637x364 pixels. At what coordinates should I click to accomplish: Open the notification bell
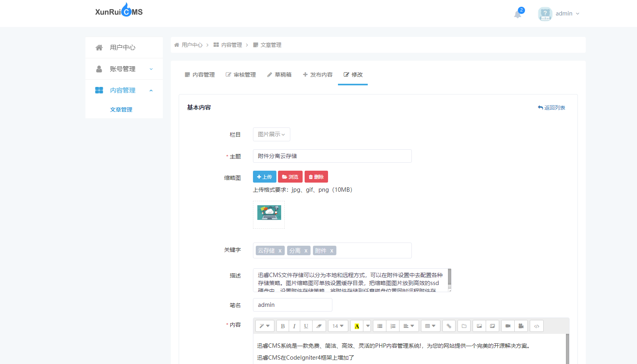[x=517, y=14]
